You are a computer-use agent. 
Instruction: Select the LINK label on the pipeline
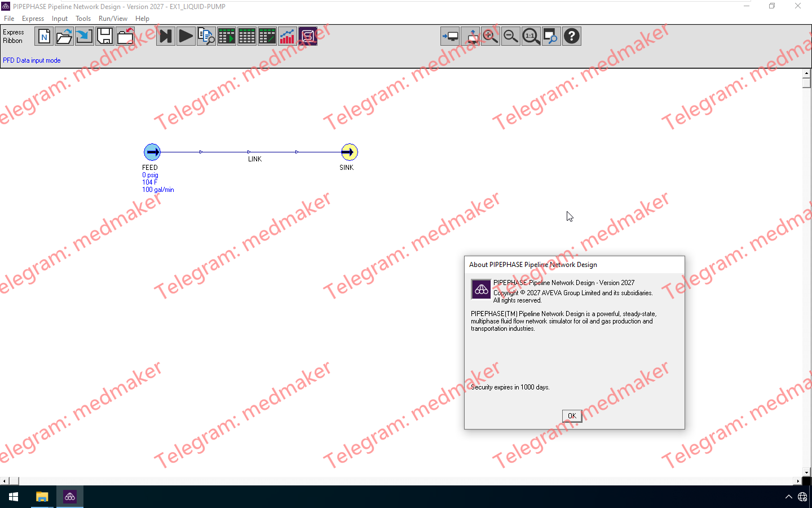coord(255,159)
